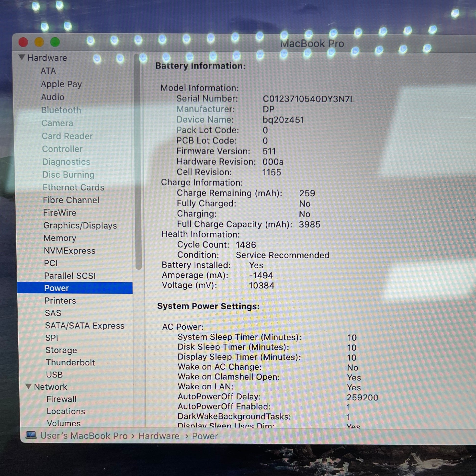Select the battery Serial Number value
This screenshot has width=476, height=476.
coord(308,99)
